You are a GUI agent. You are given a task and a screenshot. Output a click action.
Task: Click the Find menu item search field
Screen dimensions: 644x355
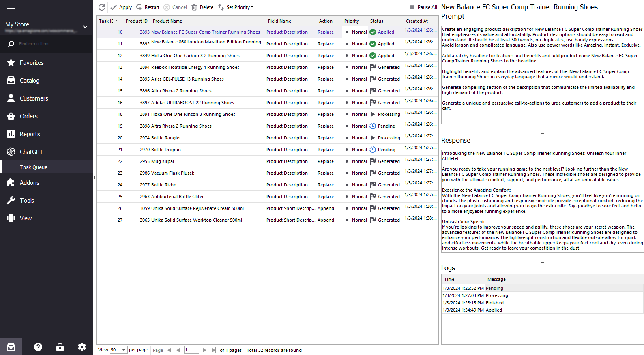click(49, 44)
